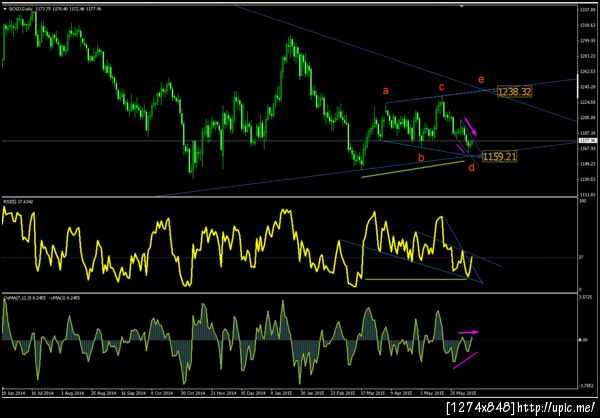
Task: Click the 15 Dec 2014 date label
Action: click(x=253, y=393)
